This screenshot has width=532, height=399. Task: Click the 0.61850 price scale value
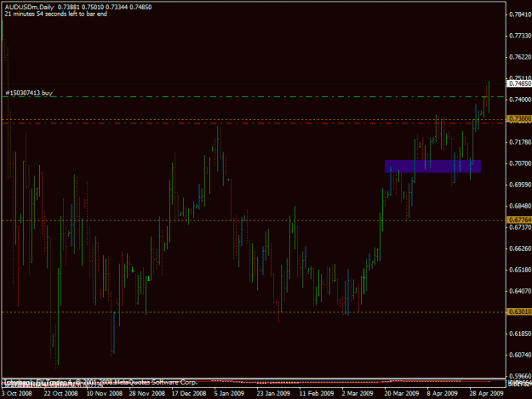click(520, 333)
